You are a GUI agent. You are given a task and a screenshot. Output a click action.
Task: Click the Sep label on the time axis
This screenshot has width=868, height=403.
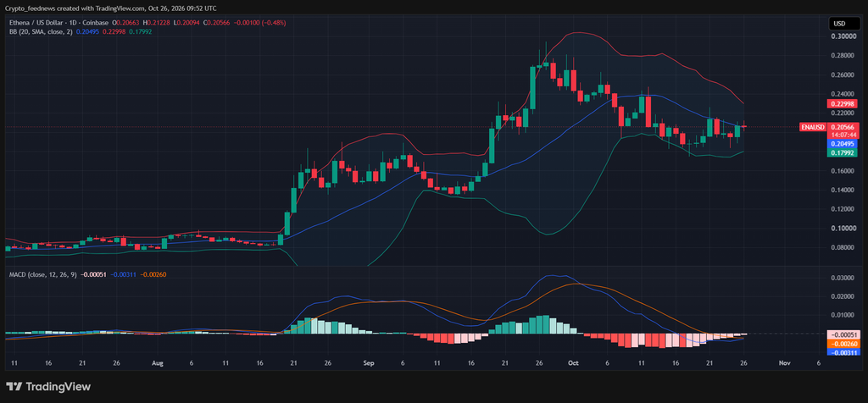(x=370, y=363)
